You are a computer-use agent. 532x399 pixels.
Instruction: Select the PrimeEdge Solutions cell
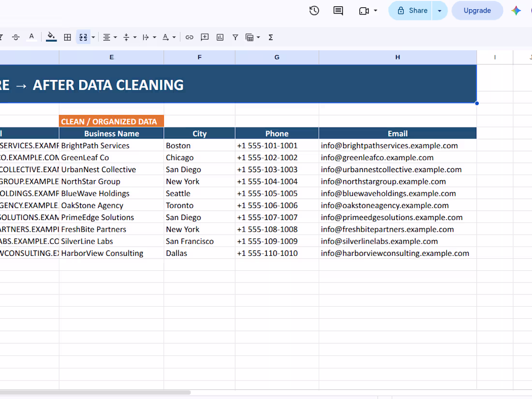click(x=111, y=217)
